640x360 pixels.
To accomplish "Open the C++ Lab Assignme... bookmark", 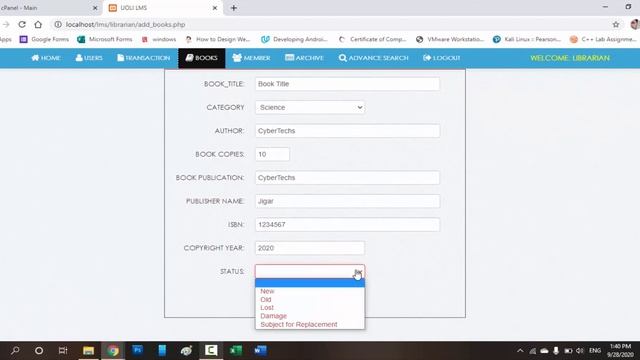I will 603,39.
